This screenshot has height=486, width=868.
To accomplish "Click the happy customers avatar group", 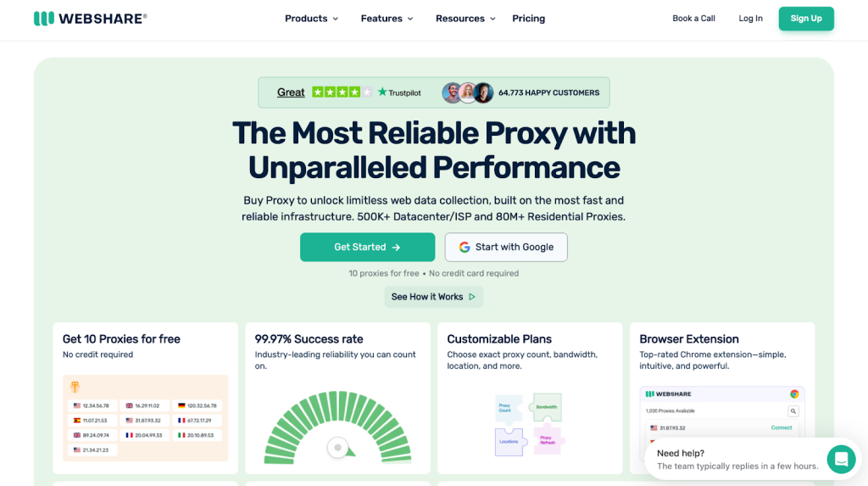I will pos(467,92).
